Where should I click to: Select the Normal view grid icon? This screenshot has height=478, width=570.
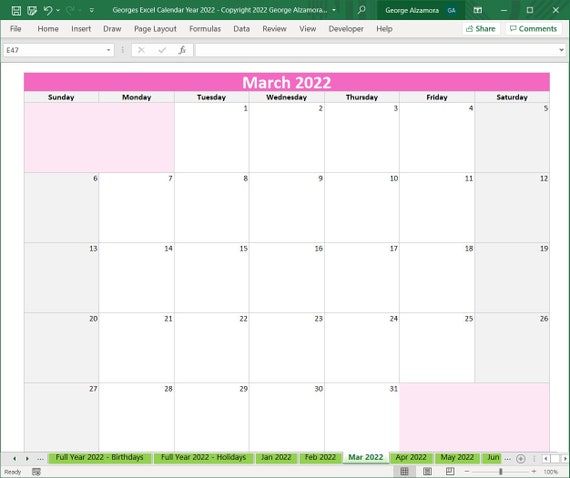[x=404, y=471]
